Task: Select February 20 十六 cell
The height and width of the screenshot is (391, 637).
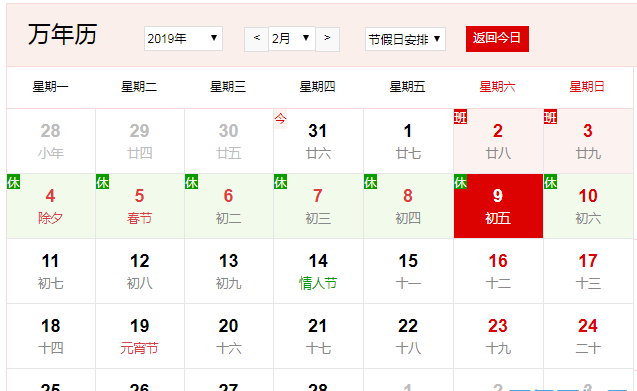Action: [x=229, y=336]
